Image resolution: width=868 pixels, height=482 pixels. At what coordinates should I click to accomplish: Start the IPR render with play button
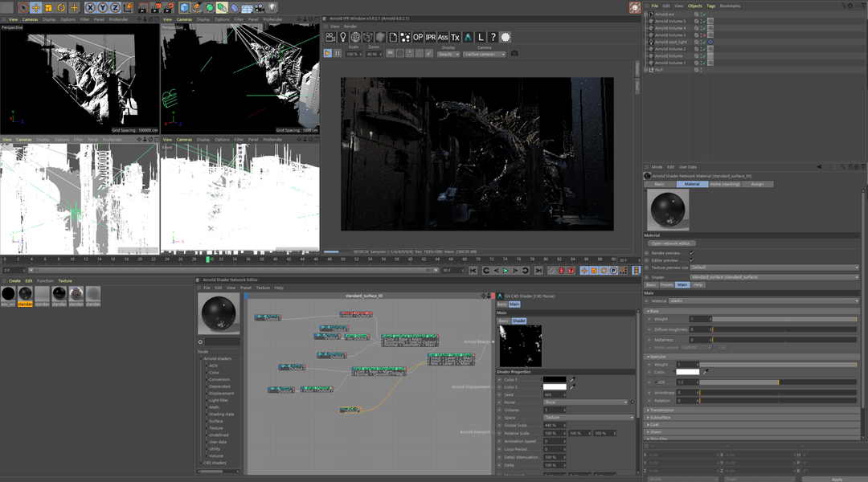328,53
